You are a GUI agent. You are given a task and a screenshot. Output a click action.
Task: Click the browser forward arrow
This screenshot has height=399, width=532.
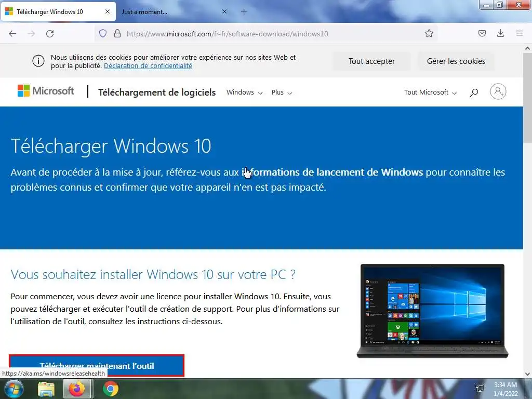(x=31, y=34)
